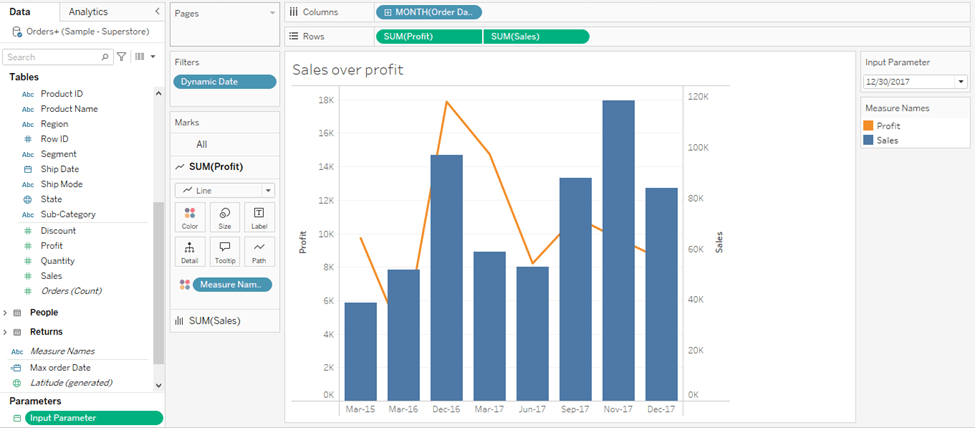
Task: Expand the People table
Action: [x=6, y=312]
